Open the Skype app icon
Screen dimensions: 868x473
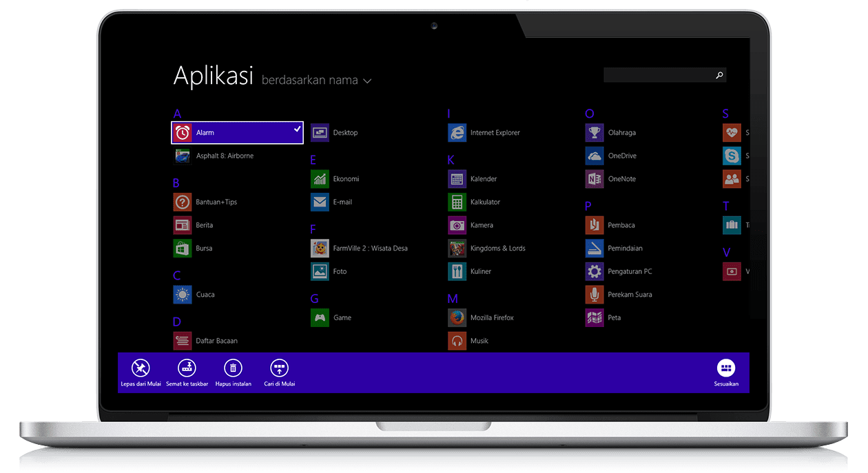click(x=732, y=156)
